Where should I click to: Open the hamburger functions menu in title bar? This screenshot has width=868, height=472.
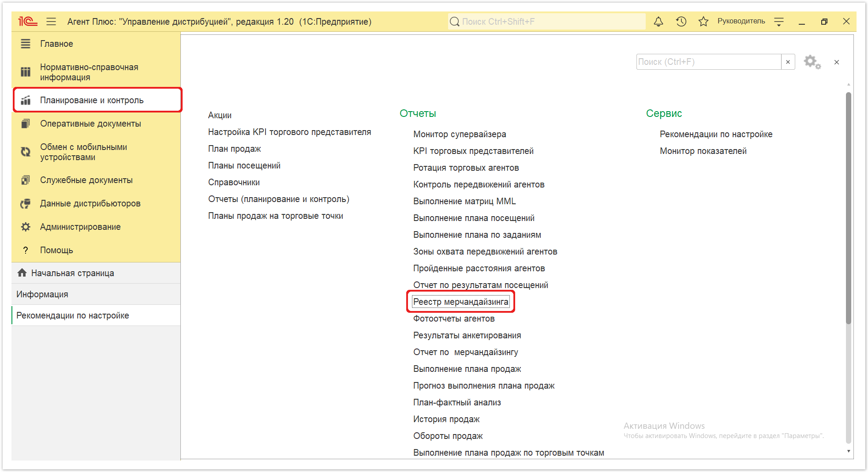click(x=51, y=21)
